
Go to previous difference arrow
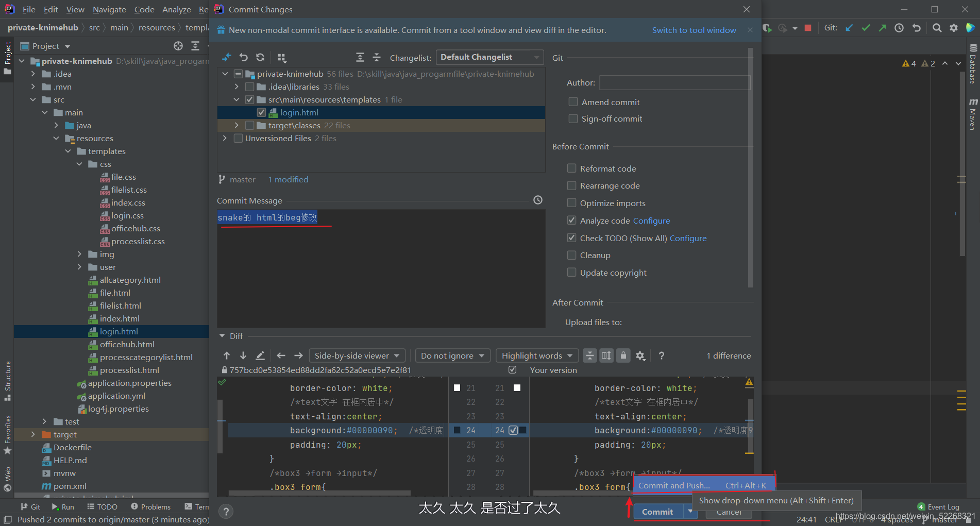(x=227, y=355)
